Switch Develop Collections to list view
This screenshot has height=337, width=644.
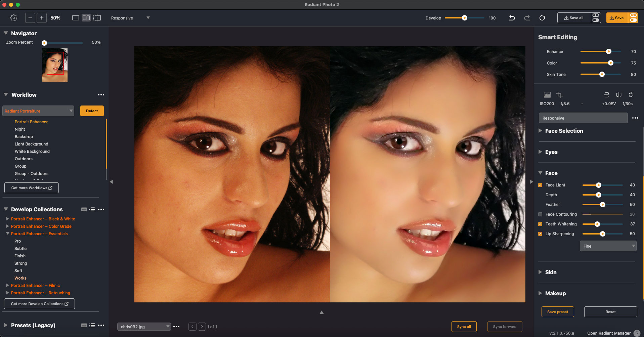[92, 209]
